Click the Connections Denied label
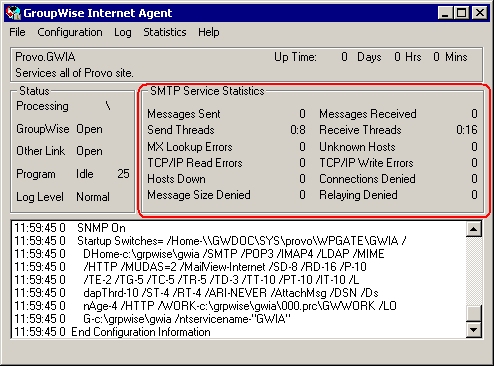The height and width of the screenshot is (366, 494). coord(367,179)
